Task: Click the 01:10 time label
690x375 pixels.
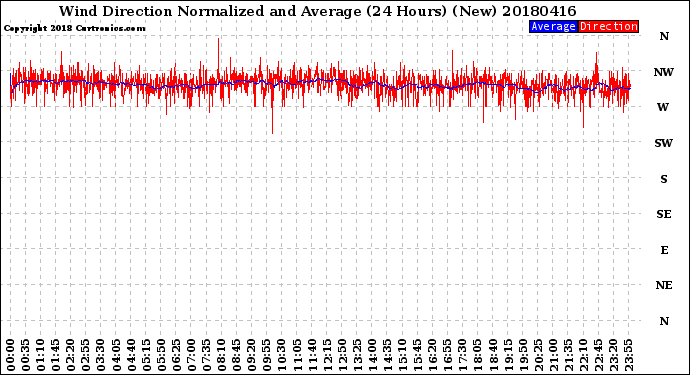Action: (x=40, y=355)
